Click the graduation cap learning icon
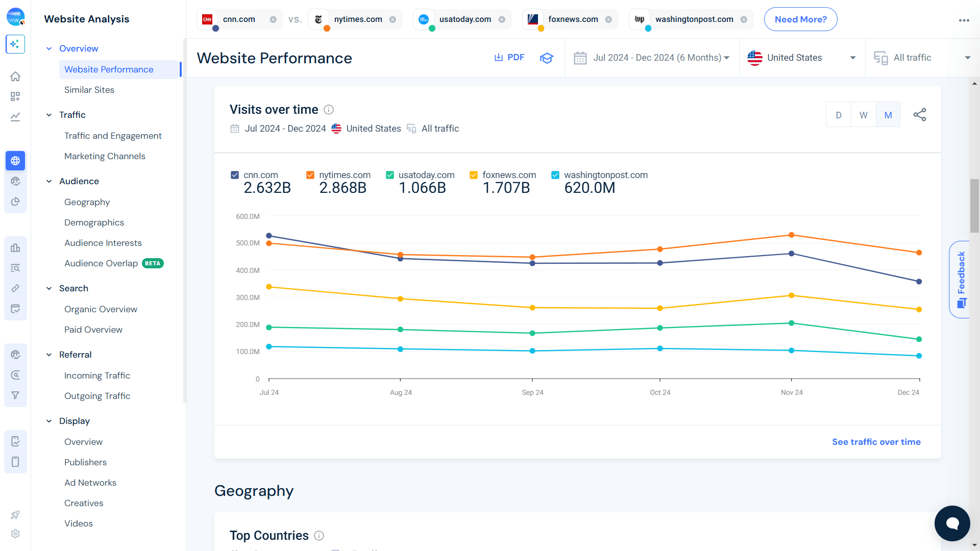 coord(547,58)
